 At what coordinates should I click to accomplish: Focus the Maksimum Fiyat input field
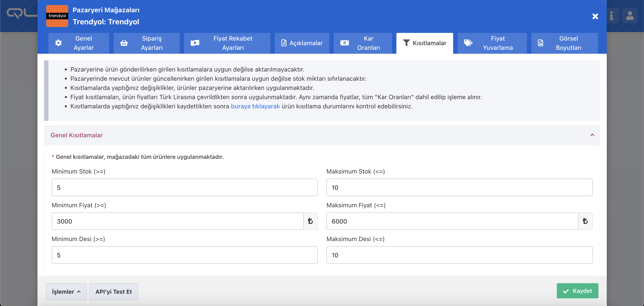point(452,221)
